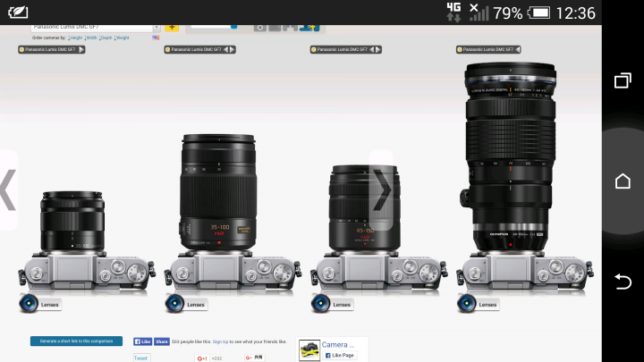Move the third camera right with the arrow

pyautogui.click(x=377, y=50)
